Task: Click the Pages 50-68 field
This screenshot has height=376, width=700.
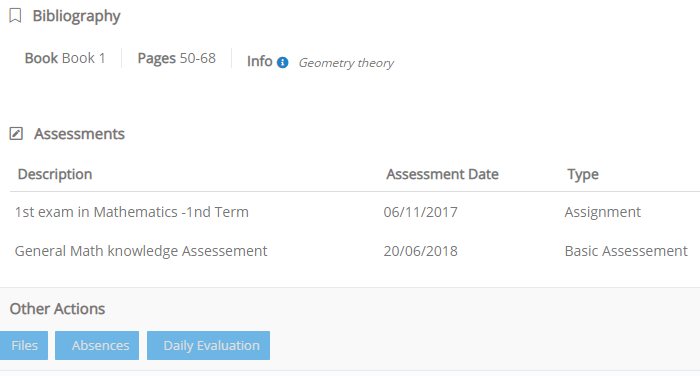Action: (177, 58)
